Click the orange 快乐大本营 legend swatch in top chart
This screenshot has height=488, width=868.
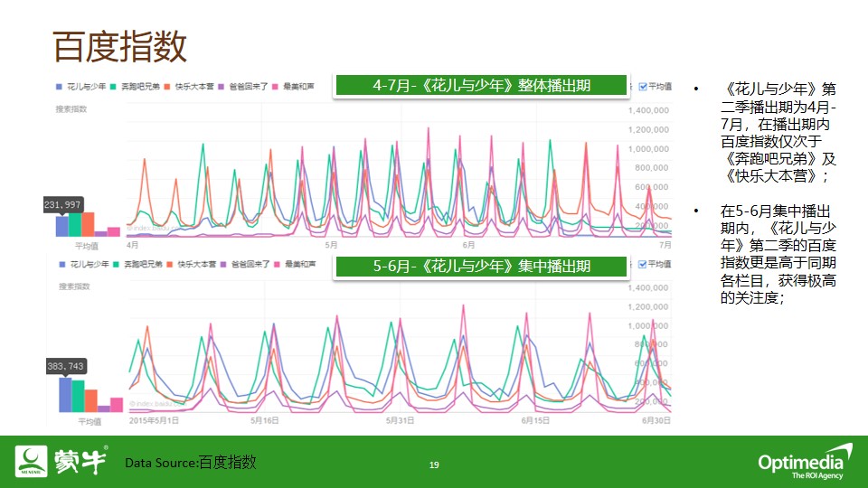(166, 87)
